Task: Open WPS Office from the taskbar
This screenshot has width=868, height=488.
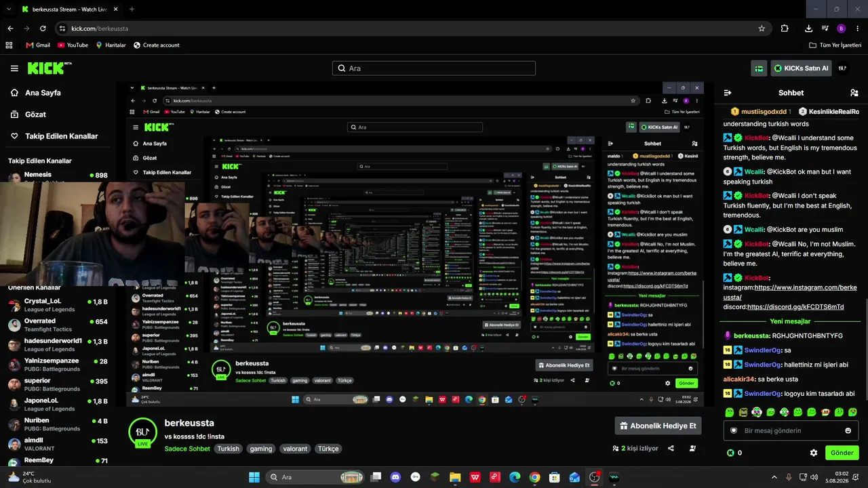Action: pos(475,477)
